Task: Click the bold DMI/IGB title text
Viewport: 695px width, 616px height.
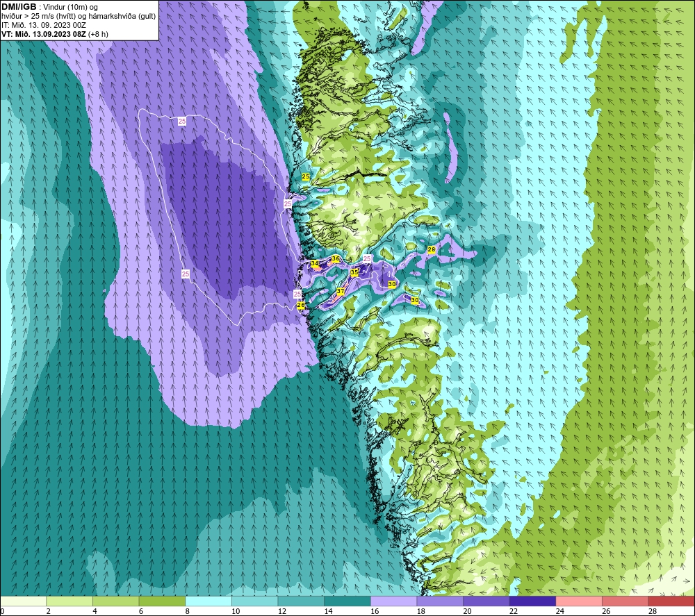Action: [19, 7]
